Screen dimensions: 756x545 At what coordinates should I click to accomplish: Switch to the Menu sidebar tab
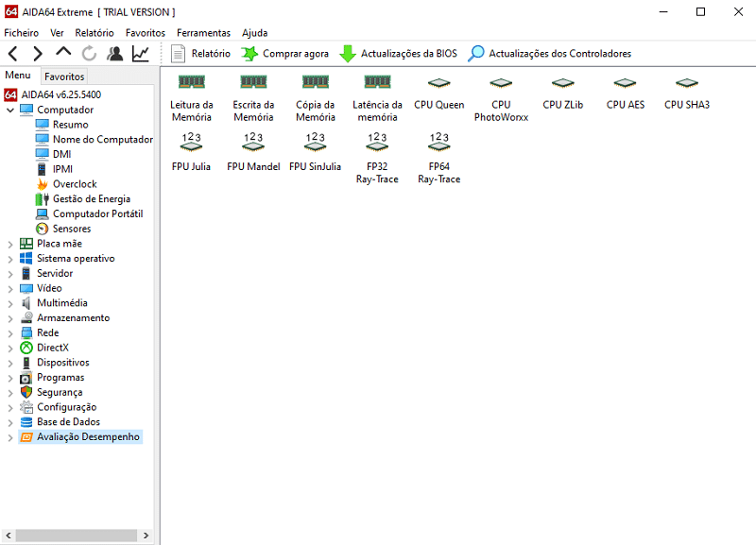18,76
